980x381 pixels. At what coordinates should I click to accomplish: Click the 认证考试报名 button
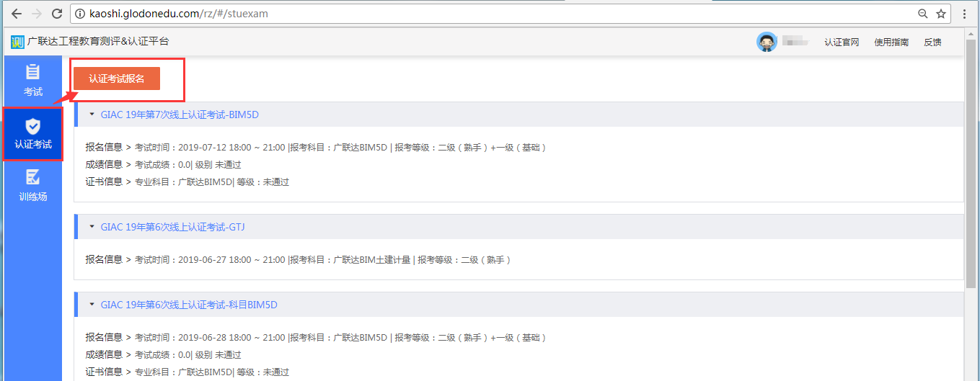click(x=117, y=79)
